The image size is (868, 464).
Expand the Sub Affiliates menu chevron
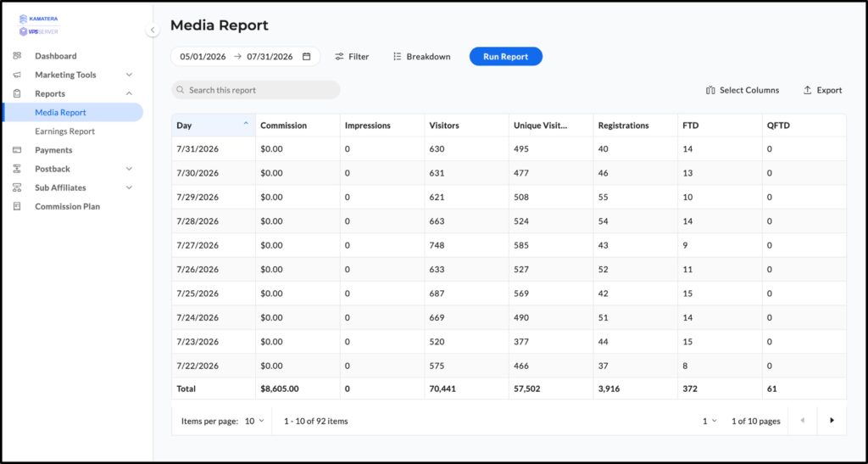[129, 187]
